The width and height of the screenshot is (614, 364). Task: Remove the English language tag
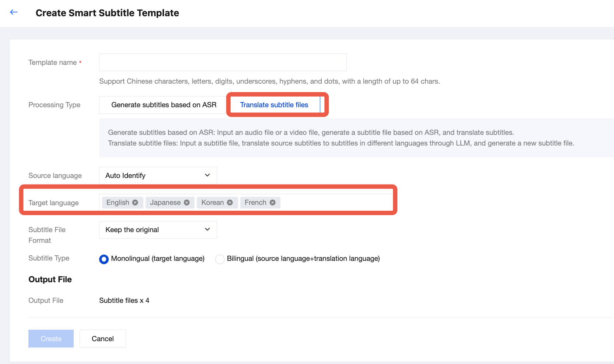[x=135, y=203]
